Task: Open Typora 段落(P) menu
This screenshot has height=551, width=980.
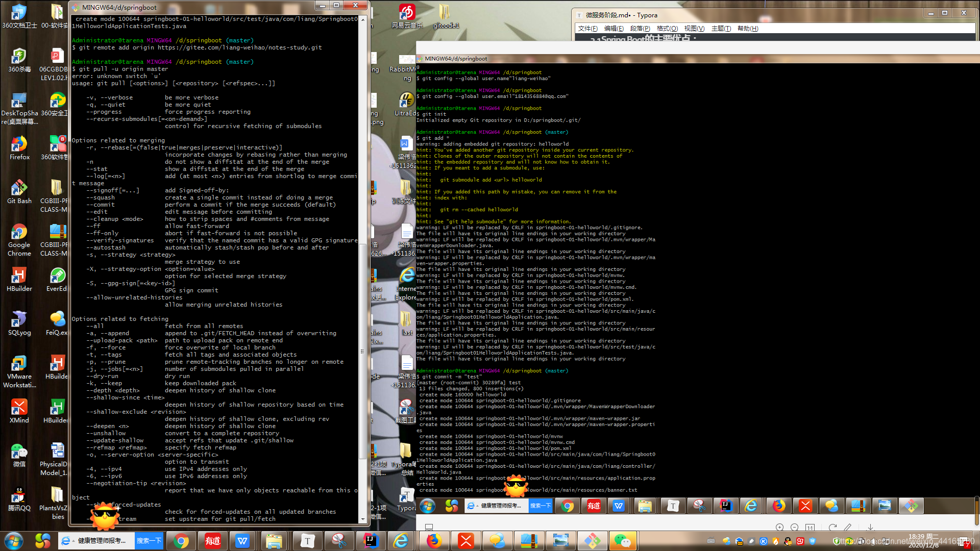Action: [640, 29]
